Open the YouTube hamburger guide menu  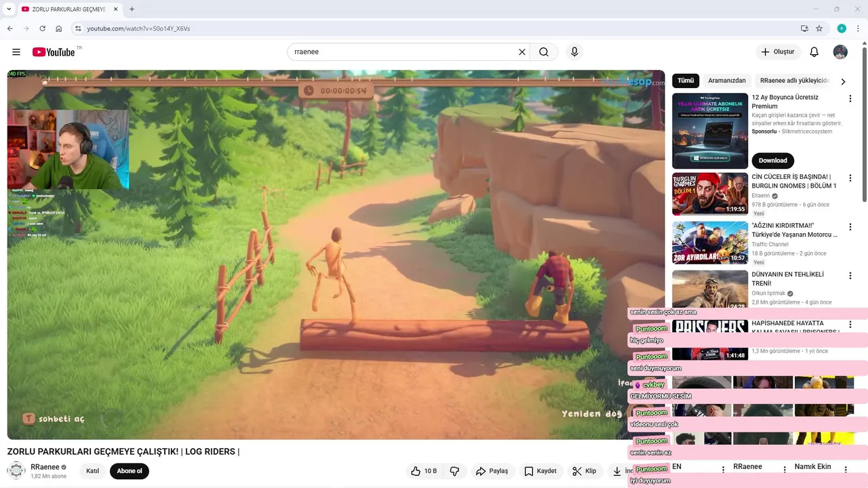[x=16, y=52]
